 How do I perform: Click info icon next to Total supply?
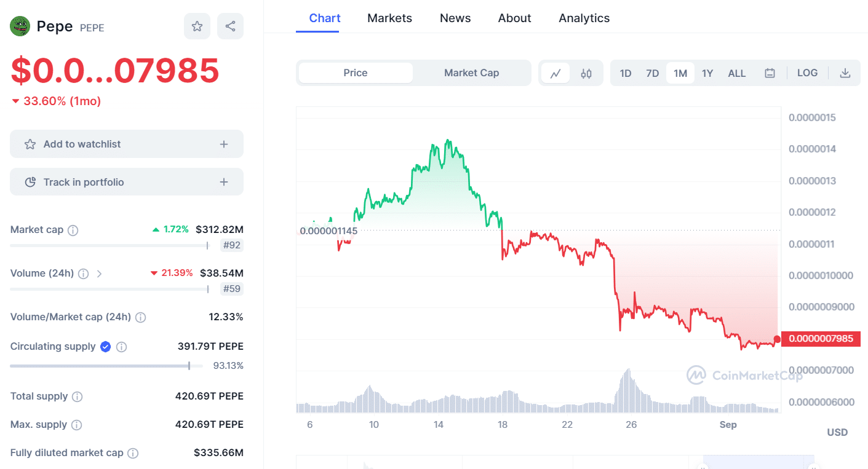tap(77, 397)
